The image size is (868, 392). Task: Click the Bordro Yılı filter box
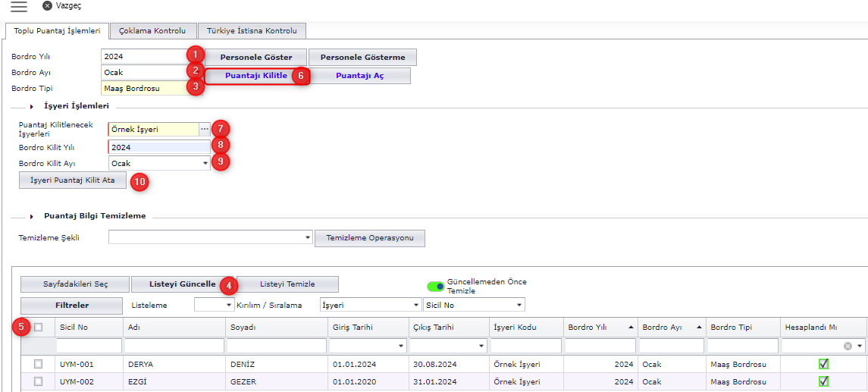(600, 346)
